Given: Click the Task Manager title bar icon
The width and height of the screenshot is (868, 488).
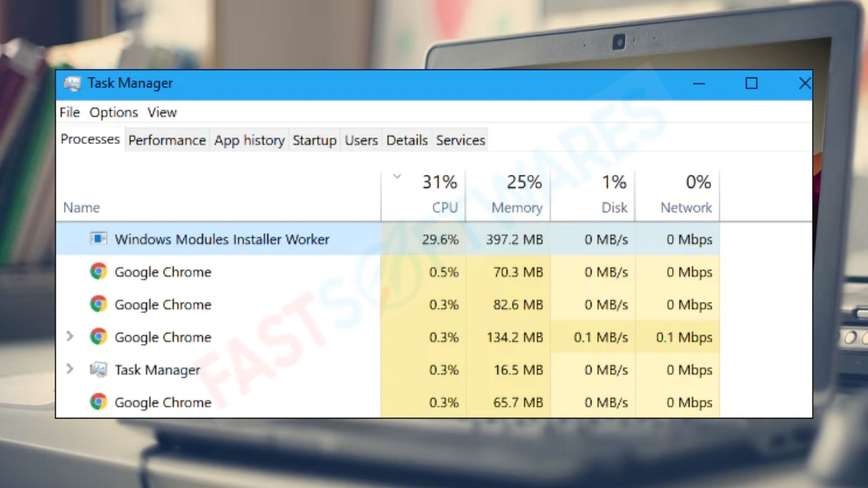Looking at the screenshot, I should coord(72,84).
